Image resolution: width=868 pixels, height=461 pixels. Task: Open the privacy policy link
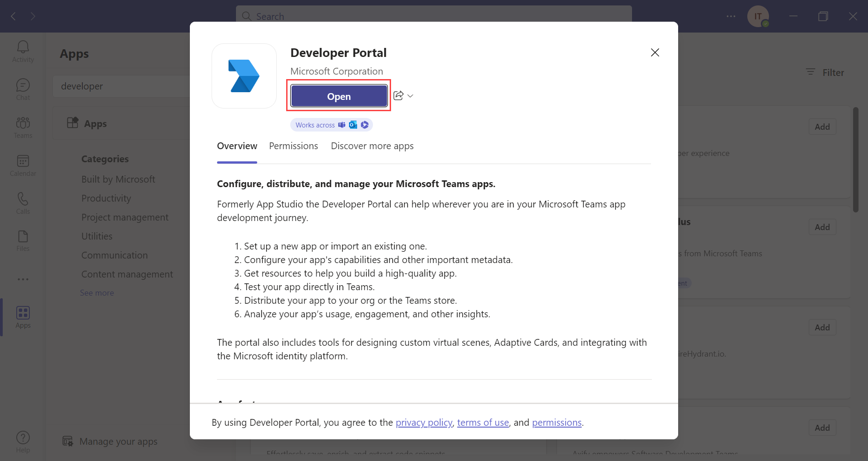[x=423, y=422]
